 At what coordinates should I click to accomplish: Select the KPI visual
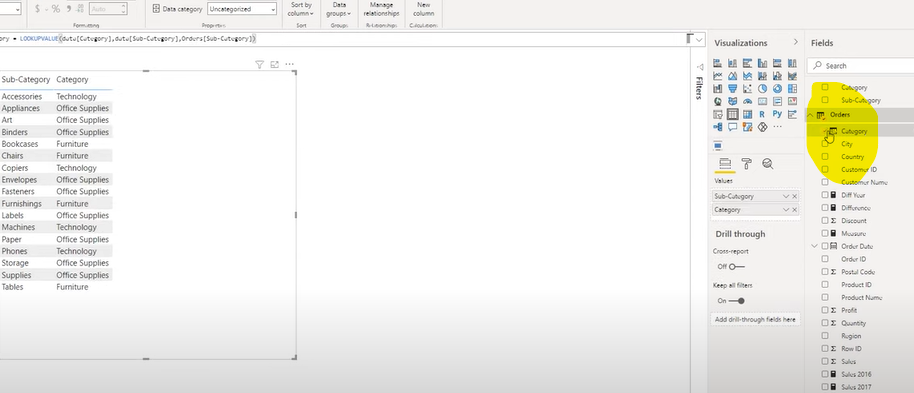(792, 101)
